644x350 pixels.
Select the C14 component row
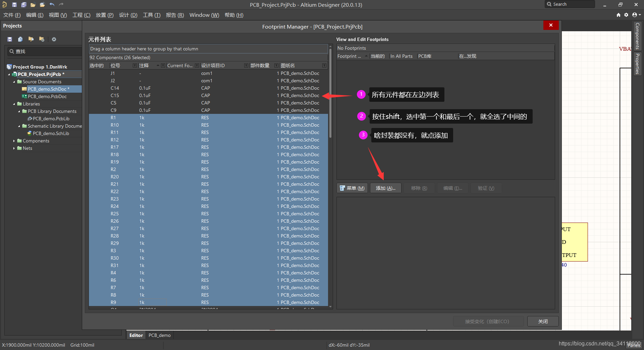208,88
